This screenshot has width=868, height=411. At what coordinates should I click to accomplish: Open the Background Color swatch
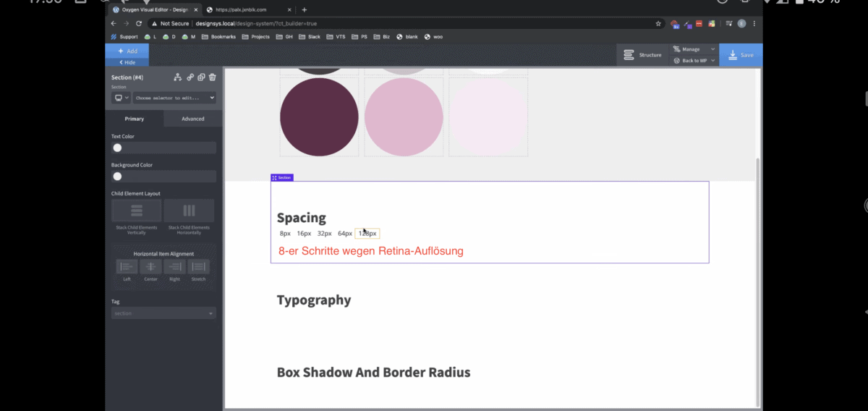117,177
